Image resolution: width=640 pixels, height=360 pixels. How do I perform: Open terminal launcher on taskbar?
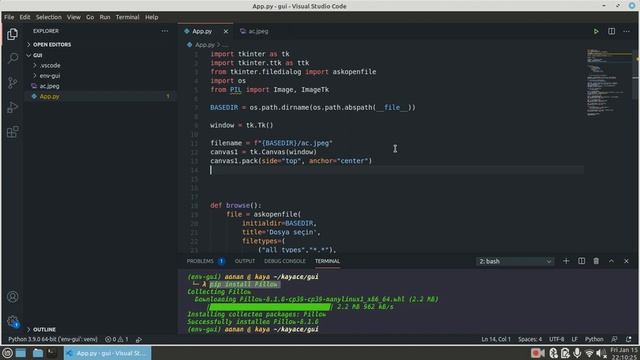pyautogui.click(x=52, y=353)
